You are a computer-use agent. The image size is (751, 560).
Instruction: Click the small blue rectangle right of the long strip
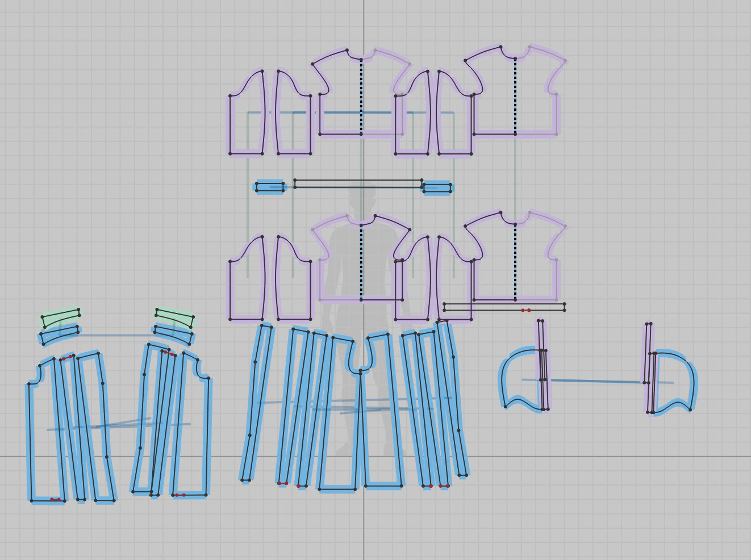coord(437,187)
